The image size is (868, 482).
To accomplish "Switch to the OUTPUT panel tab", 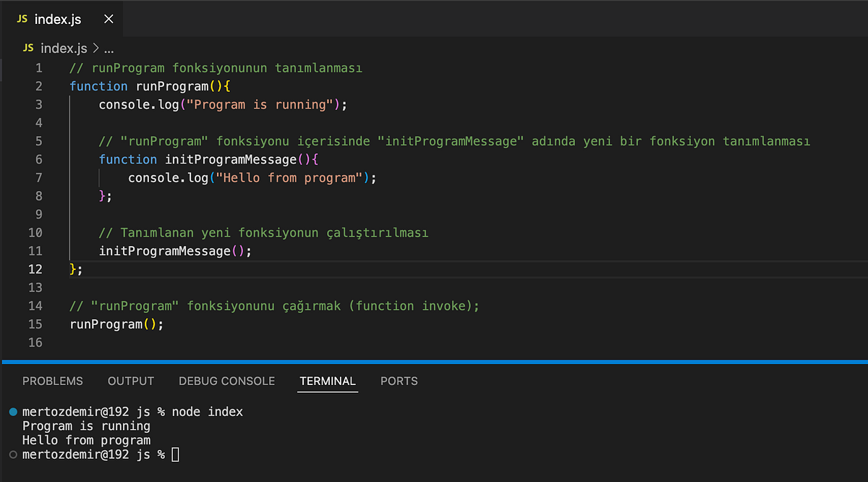I will coord(130,381).
